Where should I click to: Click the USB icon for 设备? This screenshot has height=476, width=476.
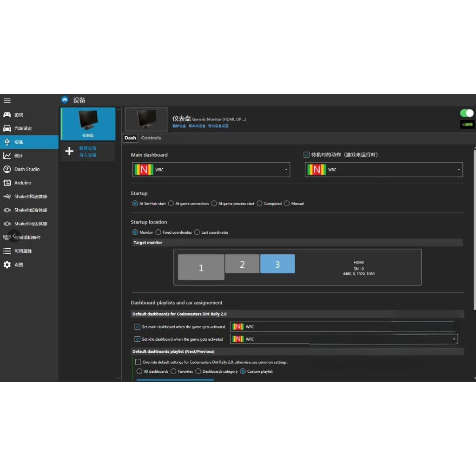(x=7, y=142)
